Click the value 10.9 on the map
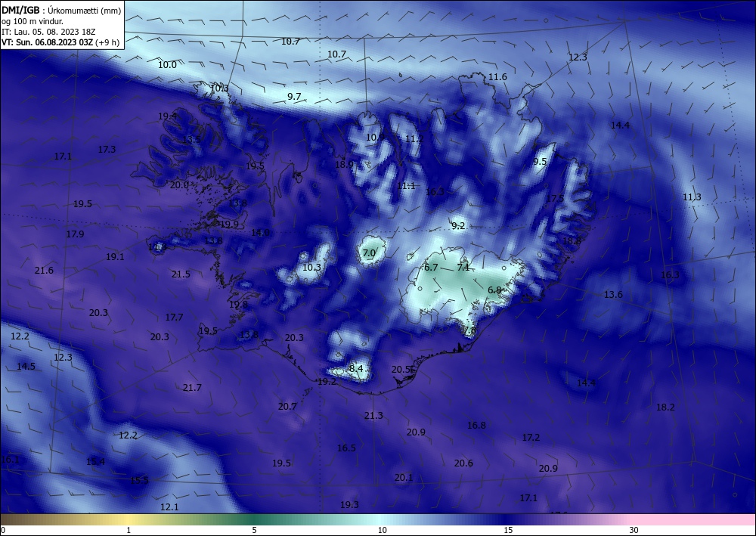This screenshot has height=536, width=756. (375, 138)
